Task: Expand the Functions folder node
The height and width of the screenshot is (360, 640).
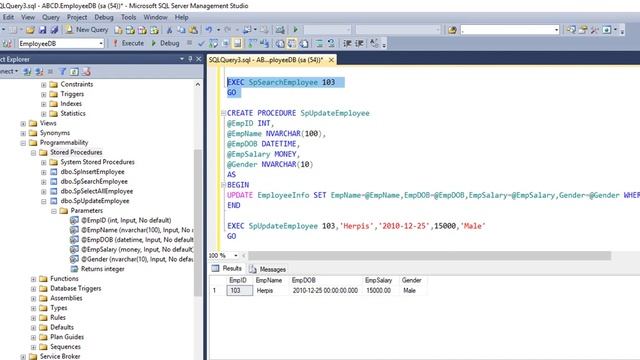Action: point(33,279)
